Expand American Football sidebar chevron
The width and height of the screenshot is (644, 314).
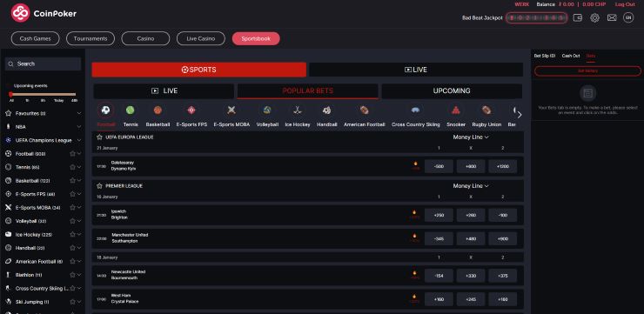click(x=79, y=262)
